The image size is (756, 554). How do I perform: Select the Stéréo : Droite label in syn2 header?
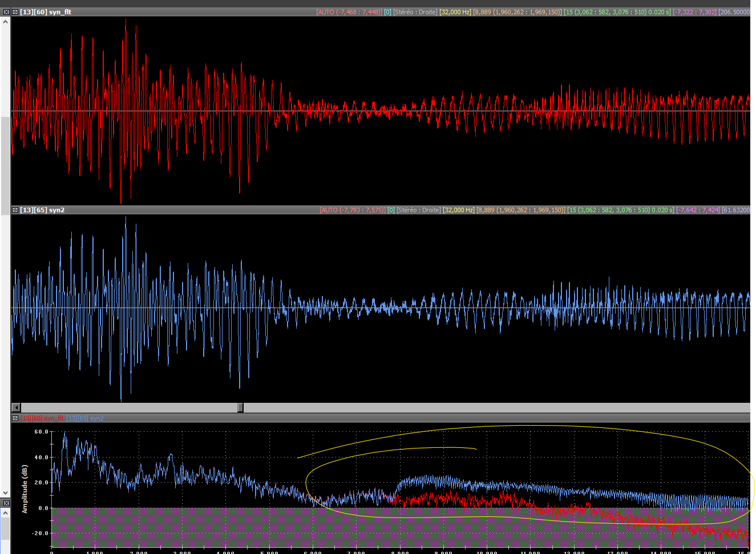click(418, 210)
